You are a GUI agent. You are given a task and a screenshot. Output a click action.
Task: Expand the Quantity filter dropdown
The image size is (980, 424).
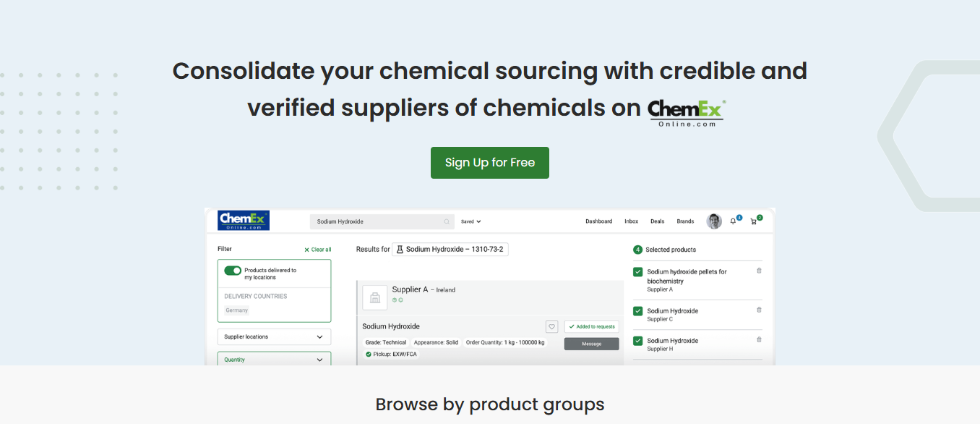pyautogui.click(x=274, y=359)
